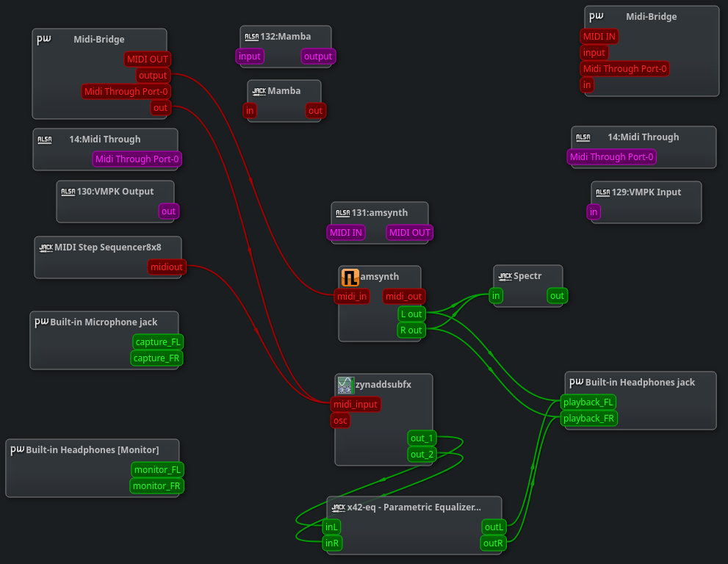The height and width of the screenshot is (564, 728).
Task: Select MIDI IN port on 131:amsynth
Action: tap(346, 233)
